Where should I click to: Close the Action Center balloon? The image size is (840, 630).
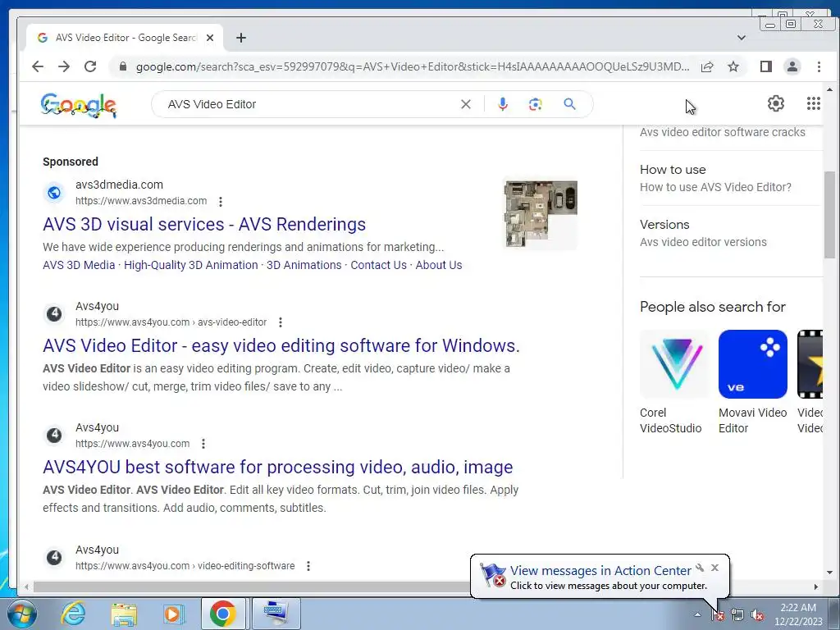[x=714, y=568]
